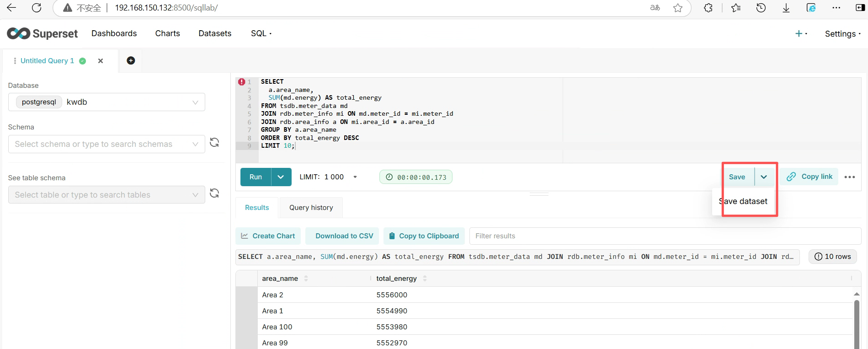Open browser more options ellipsis
The image size is (868, 349).
point(836,8)
